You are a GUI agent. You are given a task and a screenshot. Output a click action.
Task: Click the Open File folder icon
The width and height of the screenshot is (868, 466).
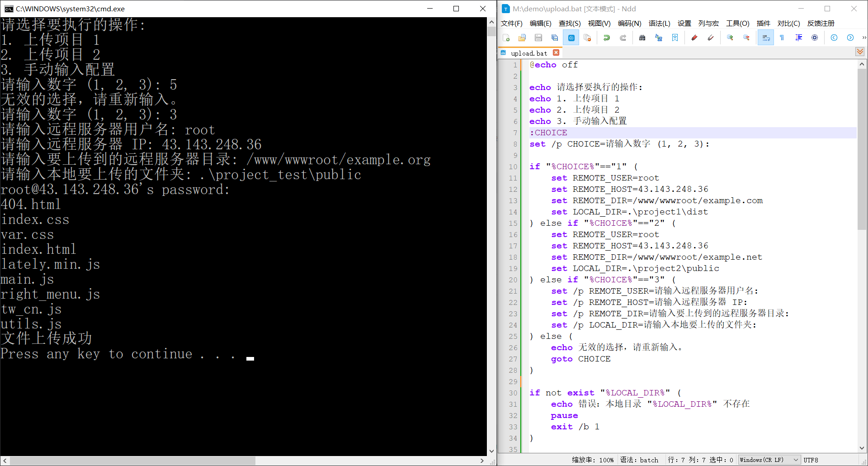click(522, 38)
